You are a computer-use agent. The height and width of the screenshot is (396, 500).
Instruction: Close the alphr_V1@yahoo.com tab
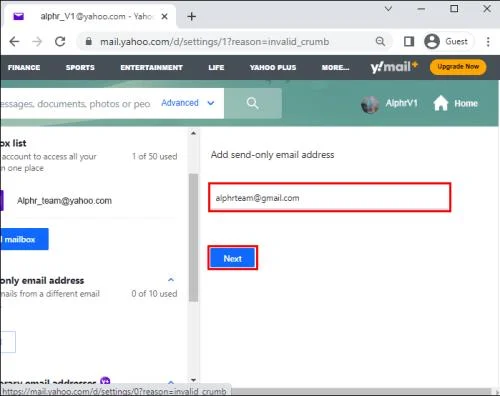click(x=164, y=16)
